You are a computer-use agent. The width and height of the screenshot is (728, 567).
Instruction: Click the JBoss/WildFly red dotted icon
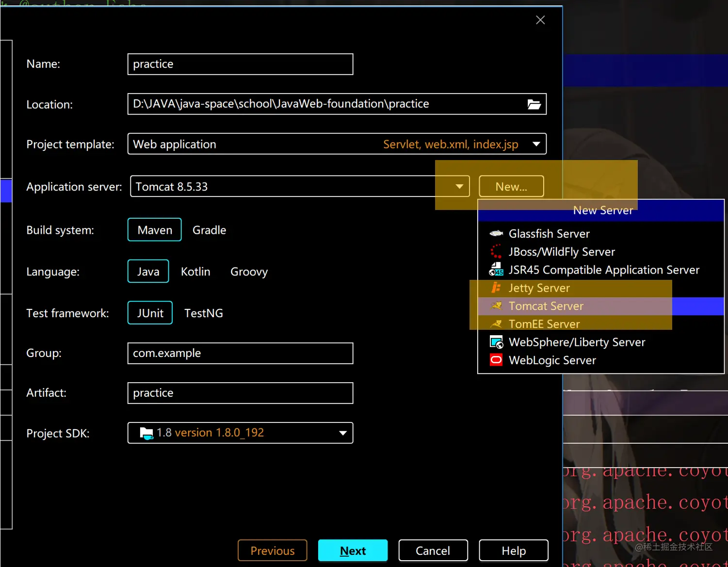(x=496, y=252)
